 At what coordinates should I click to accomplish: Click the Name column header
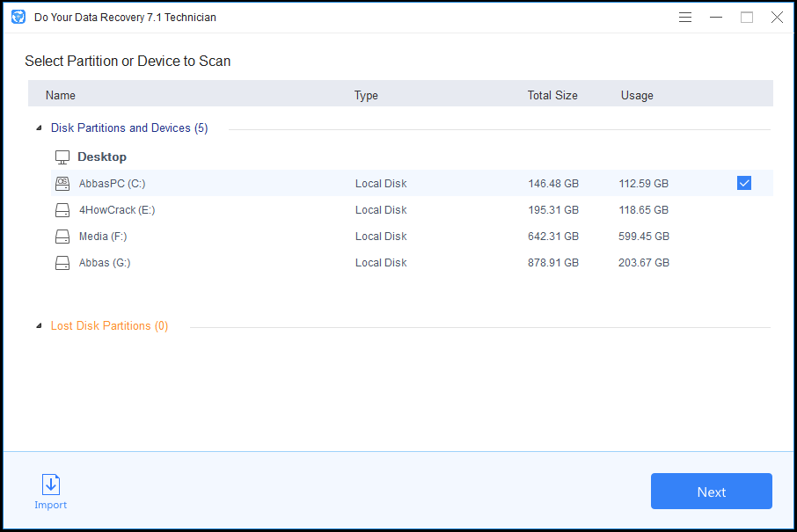pyautogui.click(x=61, y=95)
